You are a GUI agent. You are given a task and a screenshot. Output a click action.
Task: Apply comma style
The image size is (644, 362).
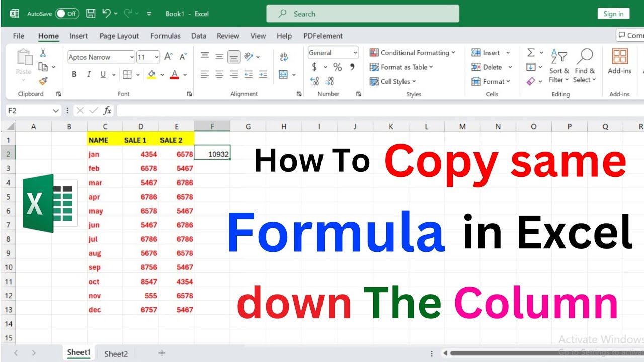[x=352, y=67]
